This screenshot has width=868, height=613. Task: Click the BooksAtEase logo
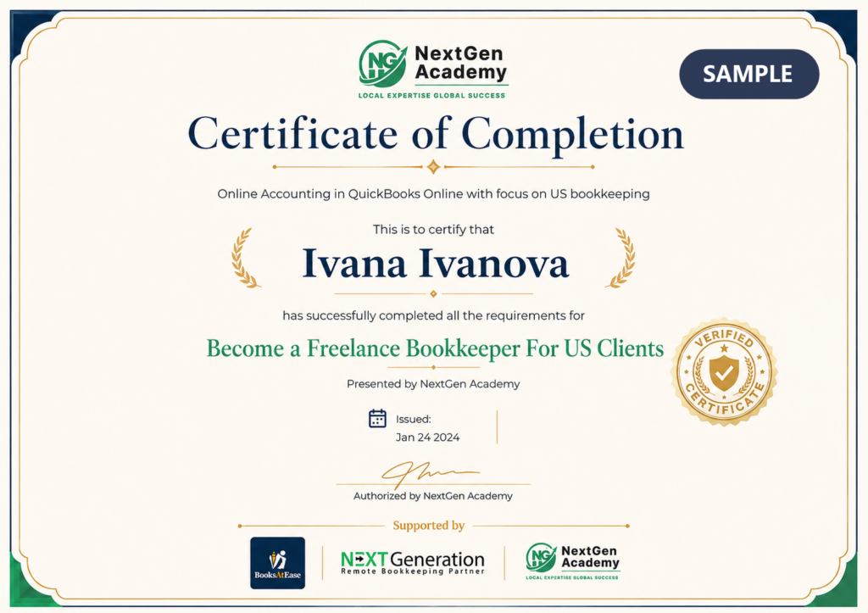tap(277, 563)
